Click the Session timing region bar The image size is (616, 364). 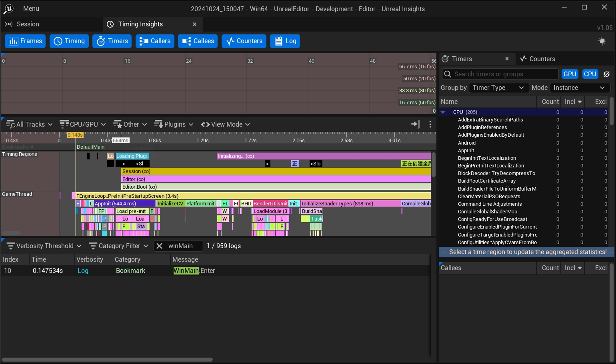tap(276, 171)
